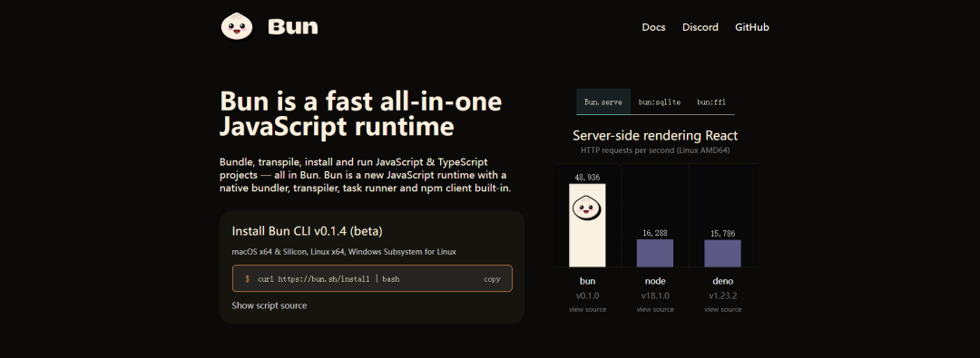Open the GitHub link
This screenshot has height=358, width=980.
point(752,27)
